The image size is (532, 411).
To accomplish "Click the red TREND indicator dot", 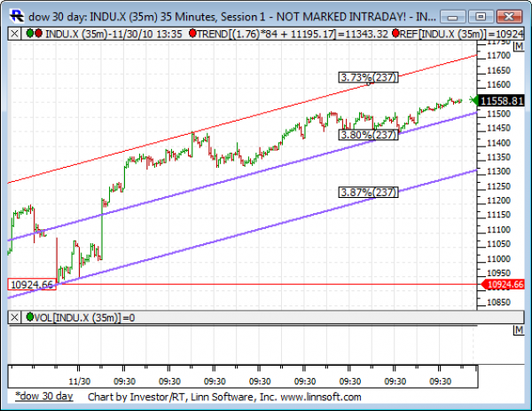I will (x=192, y=33).
